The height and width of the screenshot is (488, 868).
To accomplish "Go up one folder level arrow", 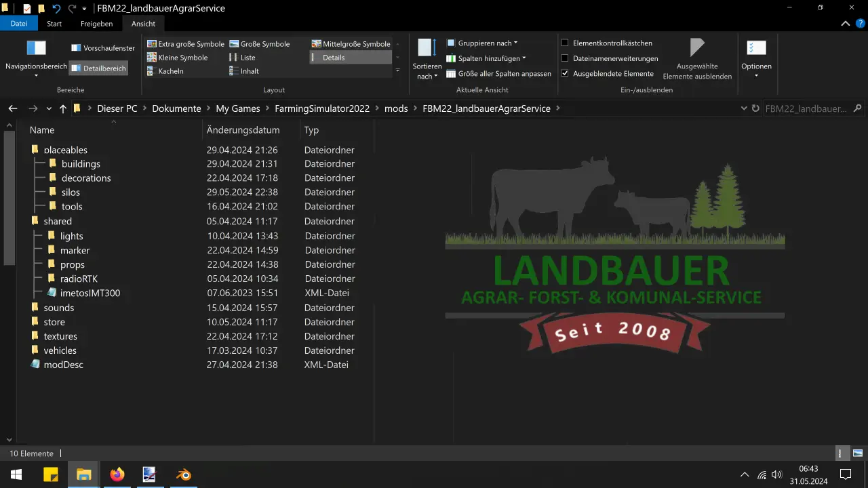I will click(x=63, y=108).
